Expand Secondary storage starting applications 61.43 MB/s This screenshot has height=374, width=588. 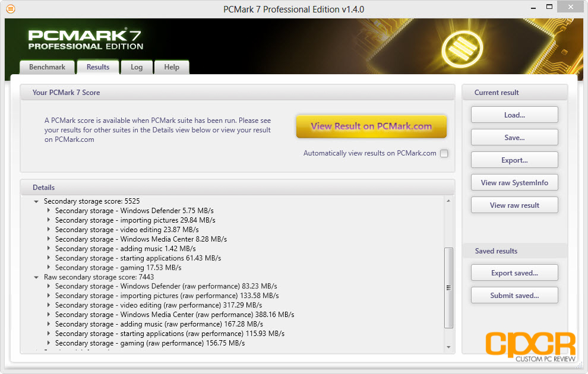click(x=49, y=258)
